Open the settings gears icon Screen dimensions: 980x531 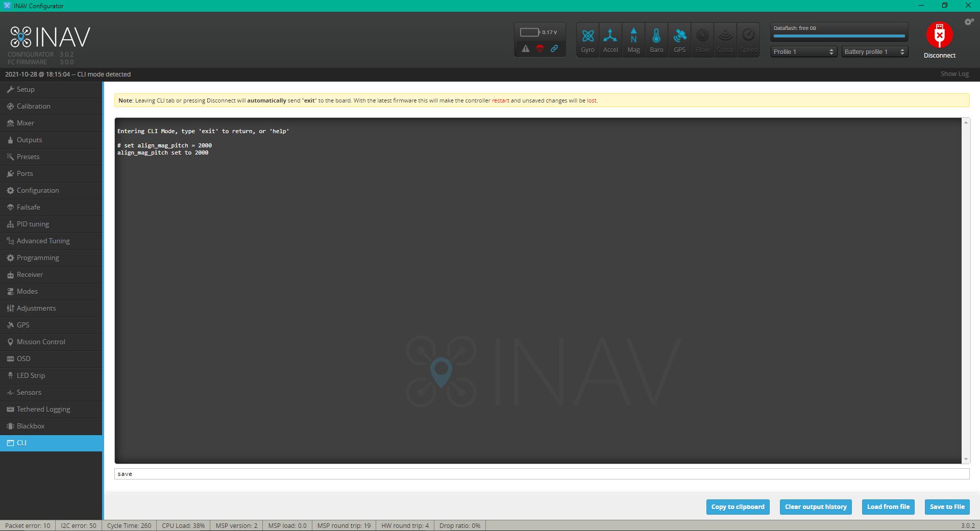(x=969, y=22)
